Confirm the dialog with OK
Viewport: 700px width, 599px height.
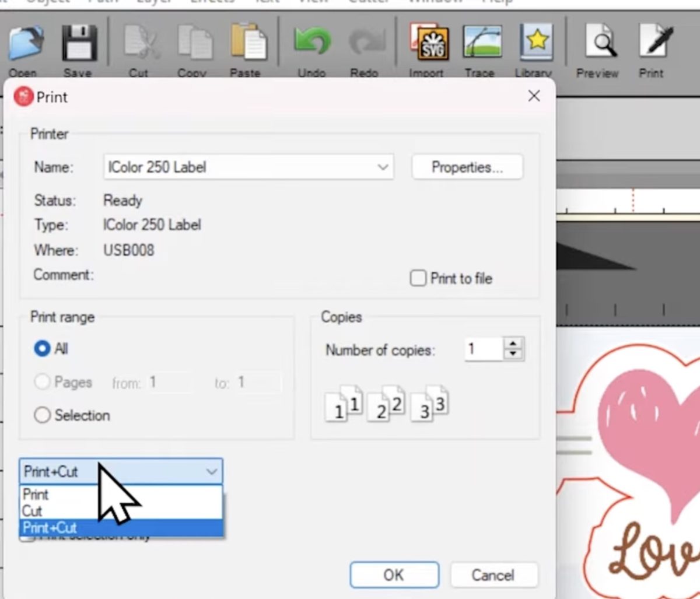394,575
